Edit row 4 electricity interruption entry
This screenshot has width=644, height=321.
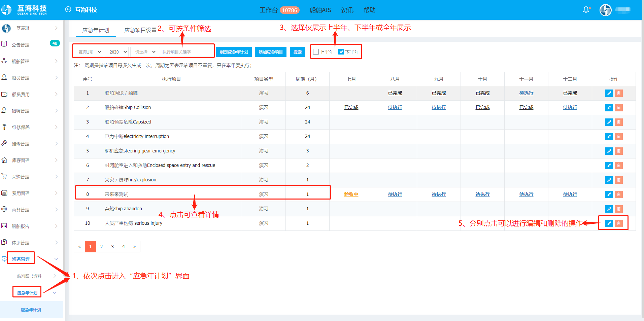[x=609, y=137]
